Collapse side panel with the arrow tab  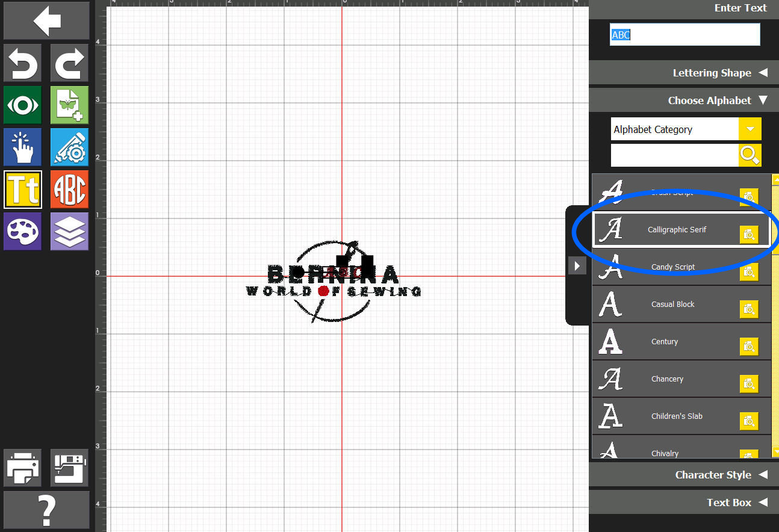(x=577, y=265)
